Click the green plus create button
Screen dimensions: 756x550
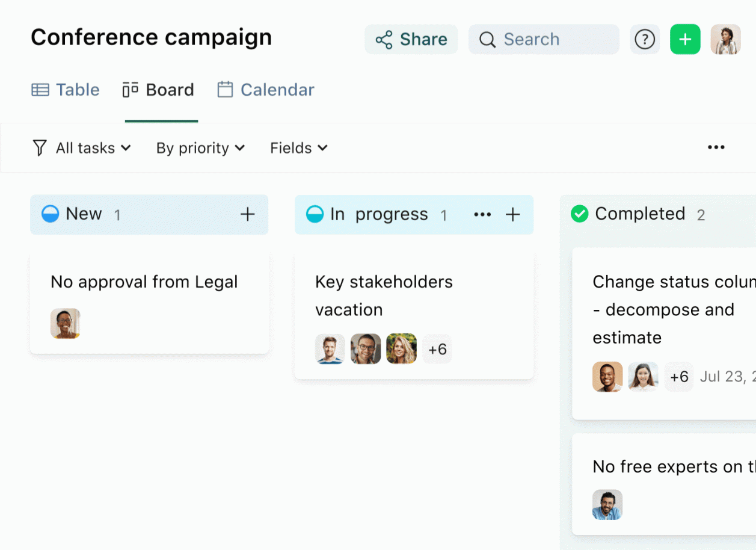click(685, 40)
